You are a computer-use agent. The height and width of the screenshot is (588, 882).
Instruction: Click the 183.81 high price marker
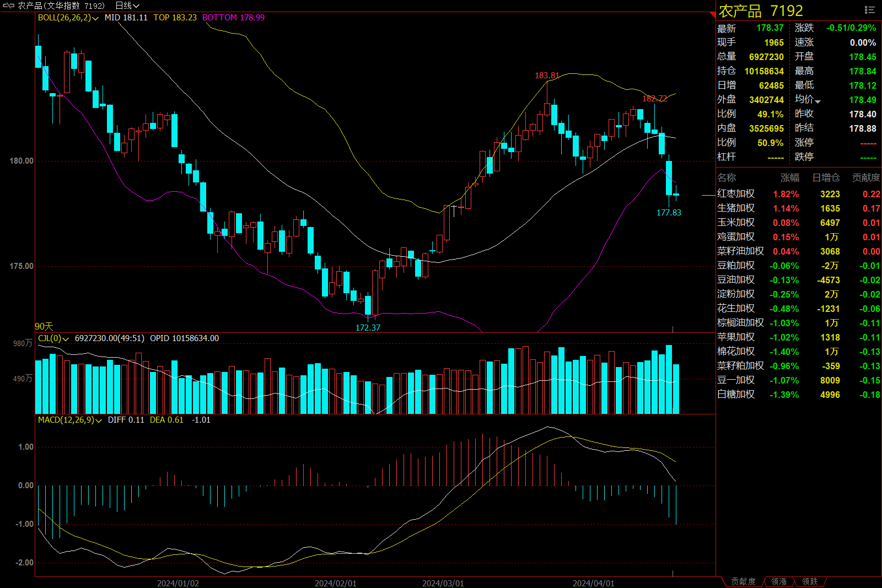[547, 75]
